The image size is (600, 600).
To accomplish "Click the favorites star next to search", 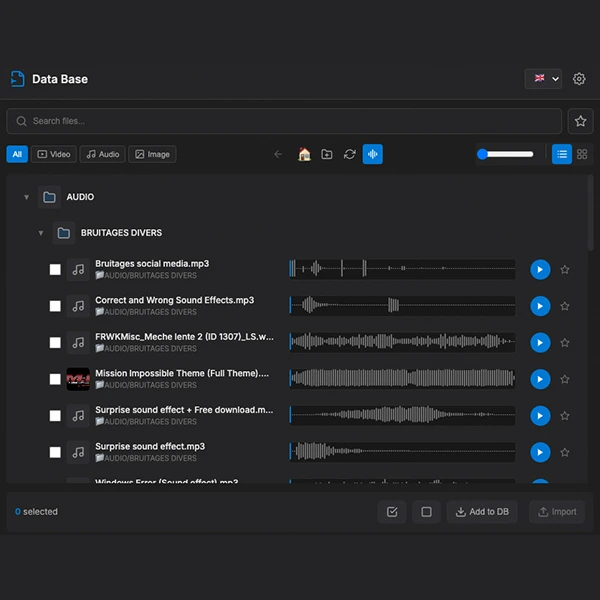I will tap(580, 121).
